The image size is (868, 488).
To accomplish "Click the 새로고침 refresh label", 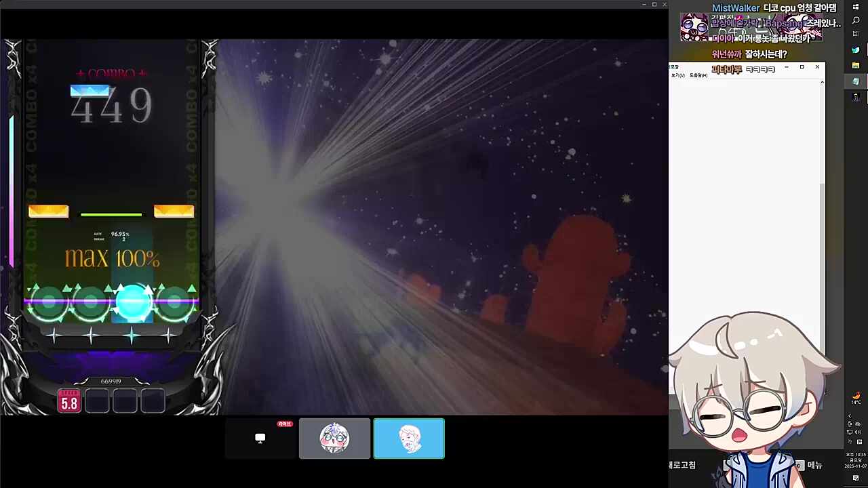I will (682, 465).
